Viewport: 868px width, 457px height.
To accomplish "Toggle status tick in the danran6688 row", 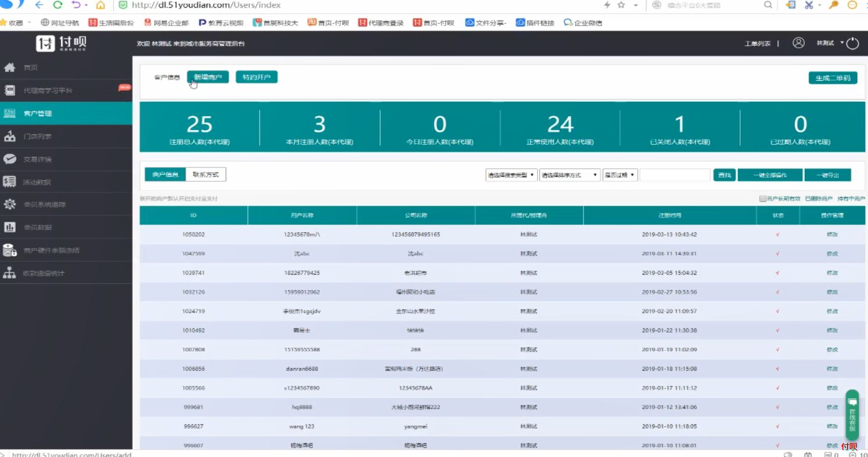I will (x=777, y=369).
